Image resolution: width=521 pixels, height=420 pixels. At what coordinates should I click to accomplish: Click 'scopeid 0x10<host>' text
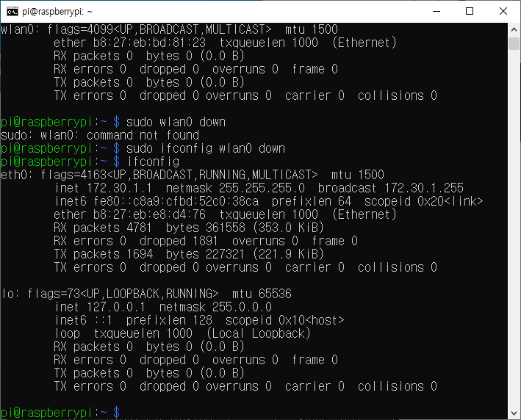(285, 320)
